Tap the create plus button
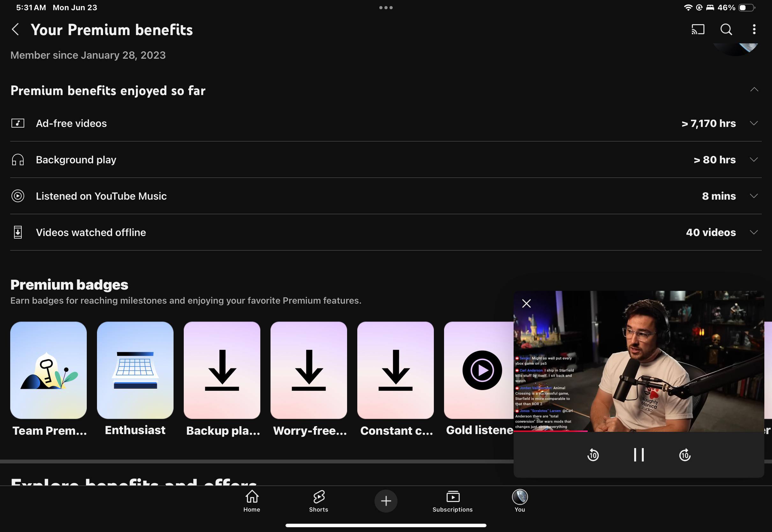772x532 pixels. 386,501
